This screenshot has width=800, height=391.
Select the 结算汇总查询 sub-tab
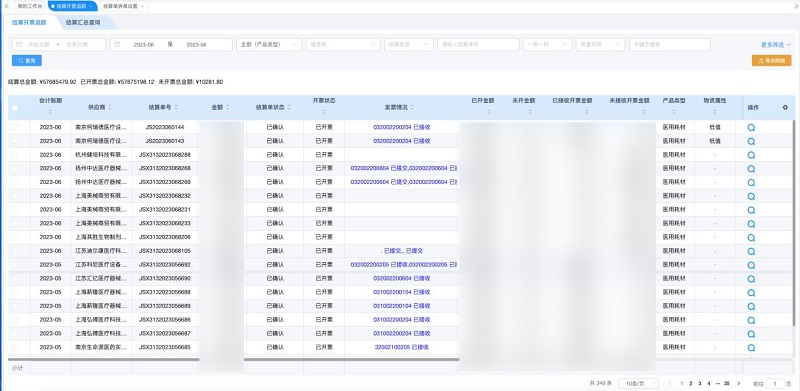click(83, 23)
